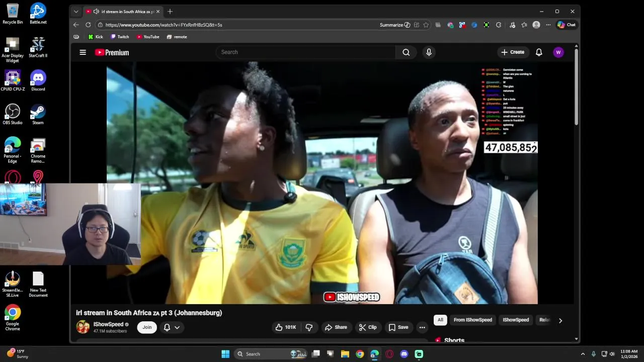Switch to the irl stream browser tab
This screenshot has height=362, width=644.
tap(123, 12)
